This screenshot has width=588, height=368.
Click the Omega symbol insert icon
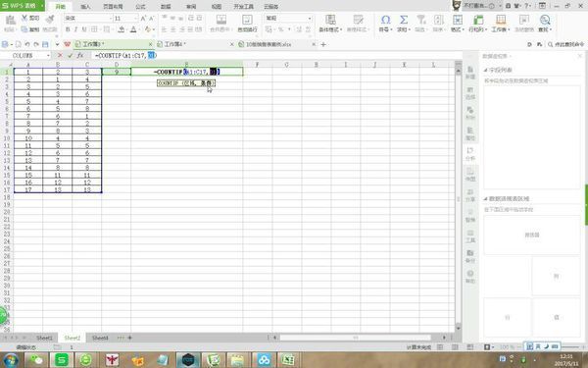385,20
